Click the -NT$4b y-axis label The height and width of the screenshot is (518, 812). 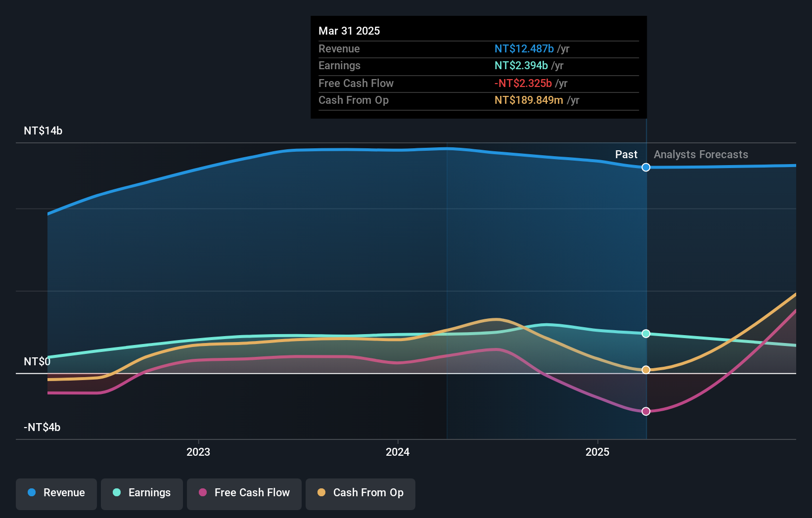tap(42, 428)
